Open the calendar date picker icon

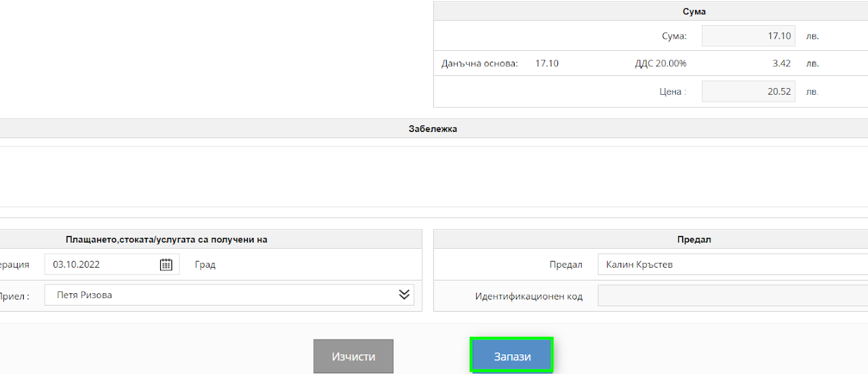(x=166, y=264)
